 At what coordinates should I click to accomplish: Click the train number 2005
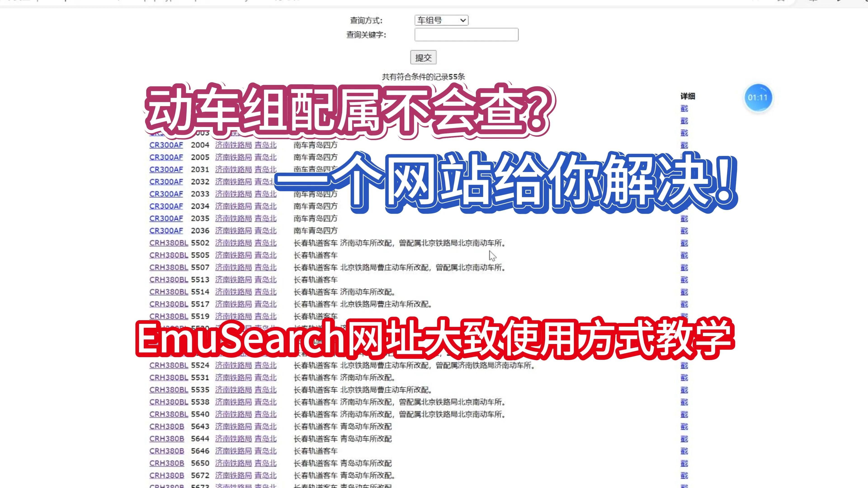(200, 157)
